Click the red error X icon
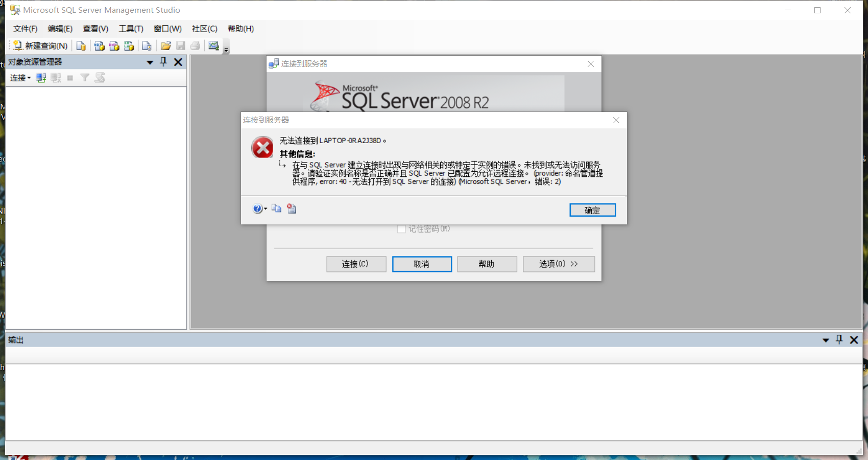The image size is (868, 460). point(262,147)
